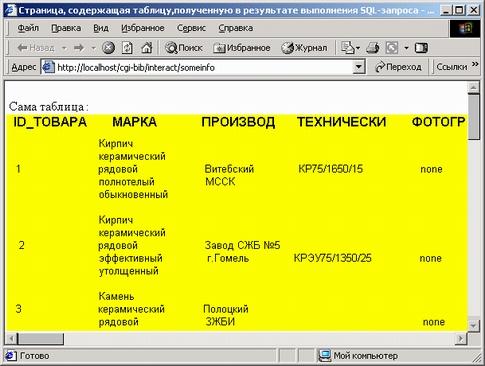Open the Файл menu
Screen dimensions: 485x366
(28, 28)
